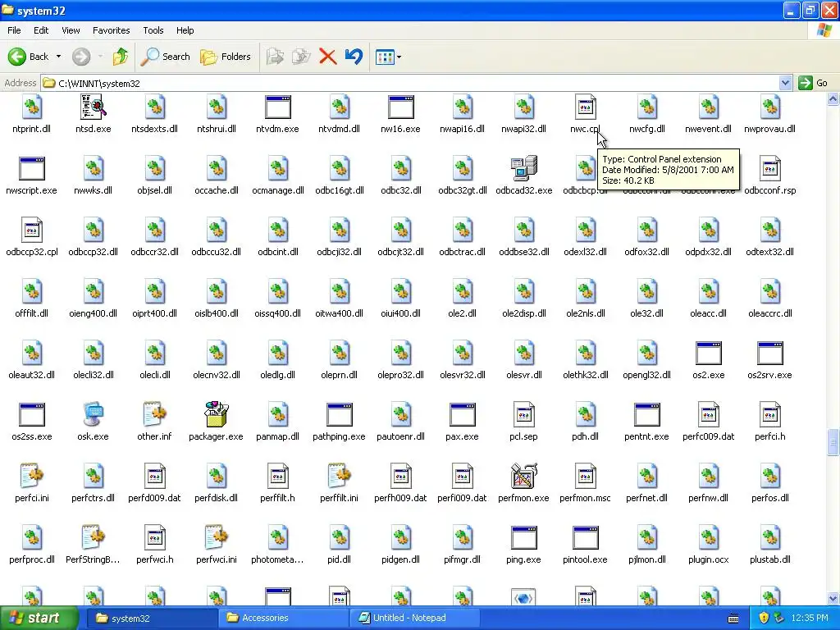
Task: Select the perfmon.exe icon
Action: point(524,476)
